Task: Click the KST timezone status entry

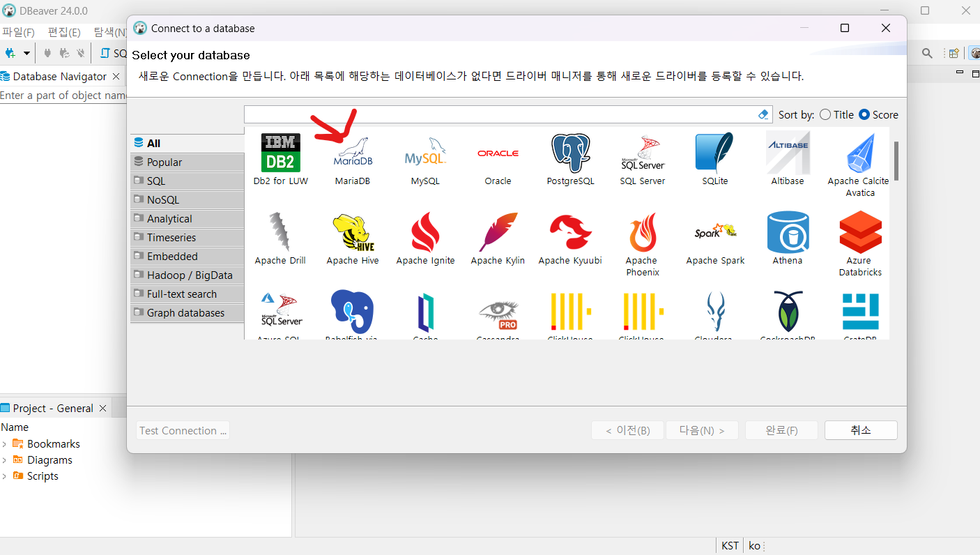Action: [730, 546]
